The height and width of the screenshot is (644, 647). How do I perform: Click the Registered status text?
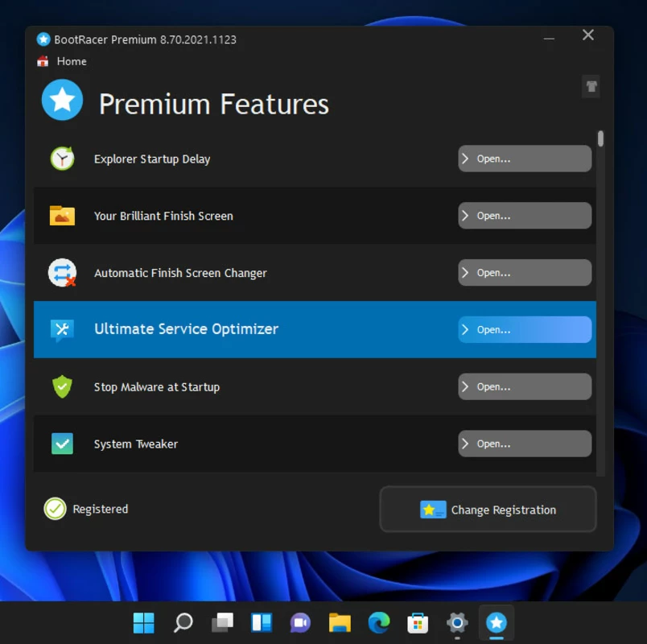click(x=101, y=509)
